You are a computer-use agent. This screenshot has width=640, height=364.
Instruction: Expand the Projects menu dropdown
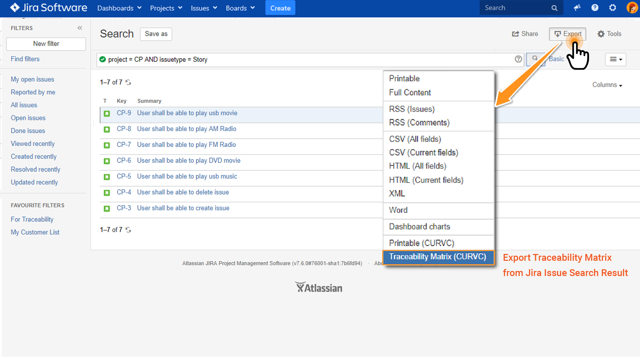[x=166, y=8]
